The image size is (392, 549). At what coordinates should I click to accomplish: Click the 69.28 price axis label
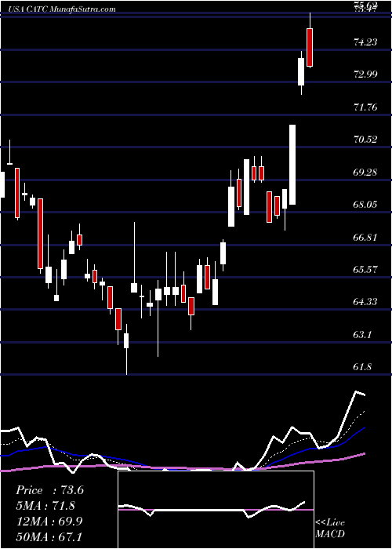click(x=366, y=172)
